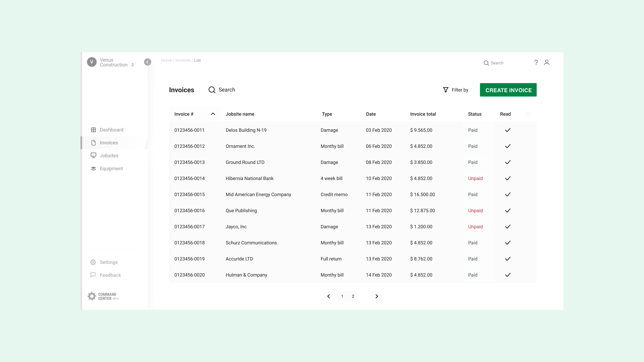Toggle read checkmark for Hulman & Company
Viewport: 644px width, 362px height.
pyautogui.click(x=507, y=275)
